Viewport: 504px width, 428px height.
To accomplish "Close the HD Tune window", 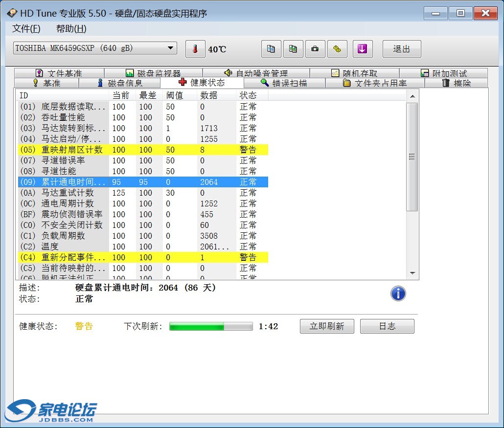I will [x=486, y=13].
